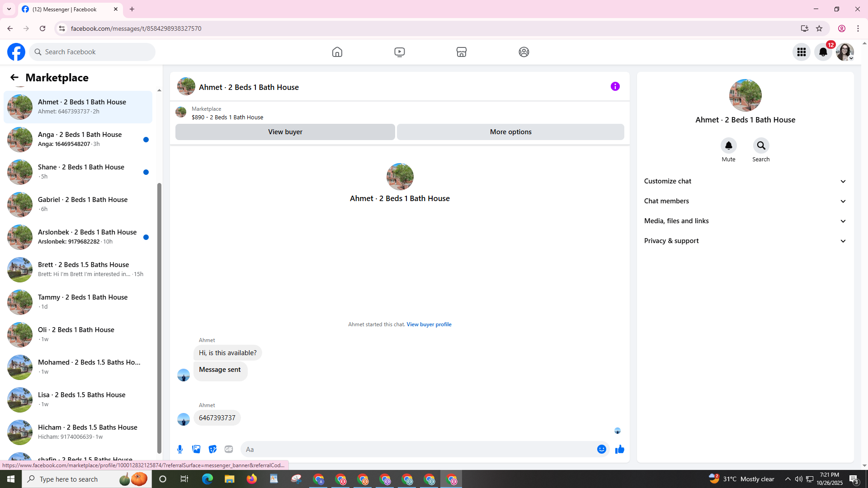868x488 pixels.
Task: Expand Media, files and links
Action: point(745,221)
